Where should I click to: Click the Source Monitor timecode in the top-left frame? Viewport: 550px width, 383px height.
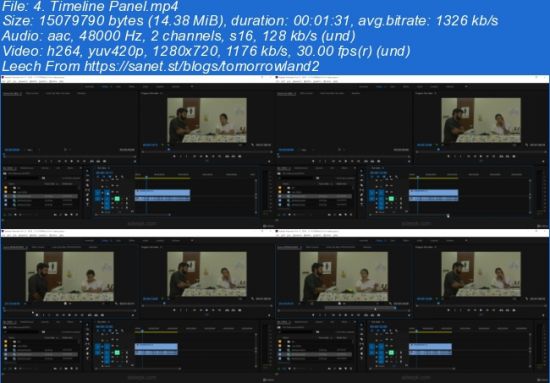tap(12, 150)
